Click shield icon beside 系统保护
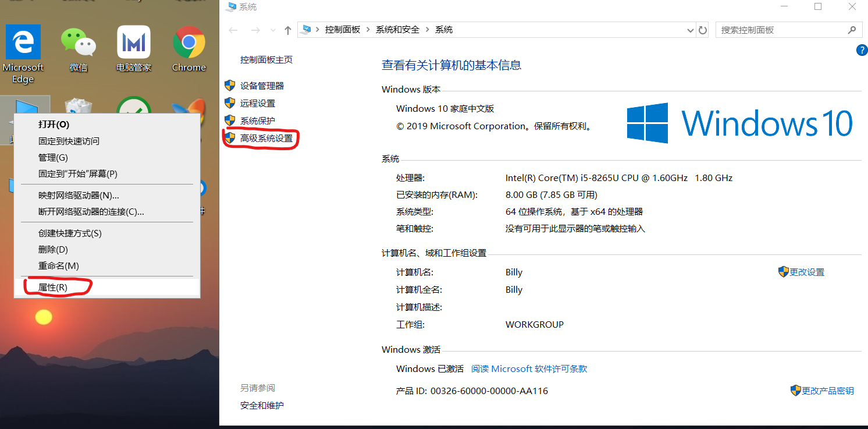868x429 pixels. [230, 120]
